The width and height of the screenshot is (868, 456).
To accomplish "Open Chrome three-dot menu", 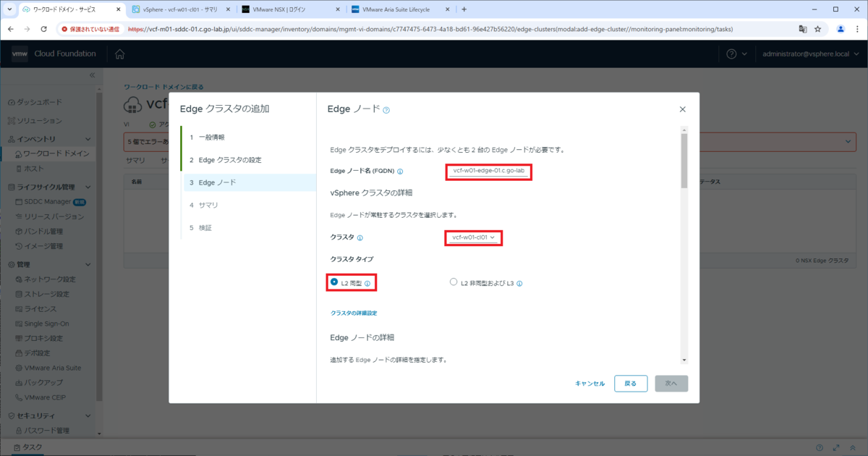I will [x=856, y=29].
